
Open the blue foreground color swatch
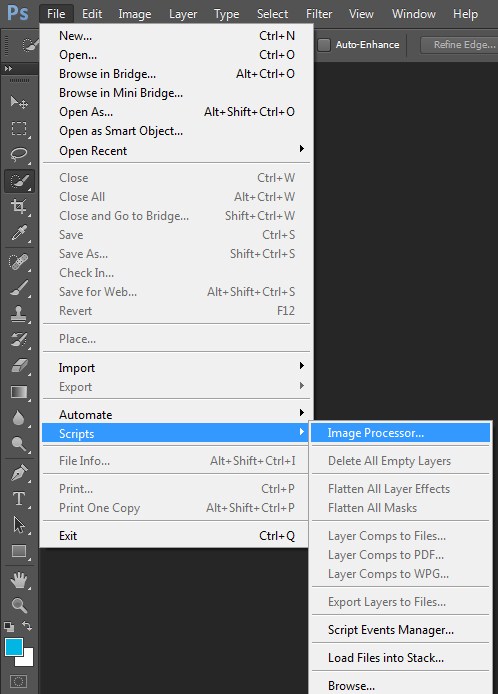pyautogui.click(x=14, y=647)
